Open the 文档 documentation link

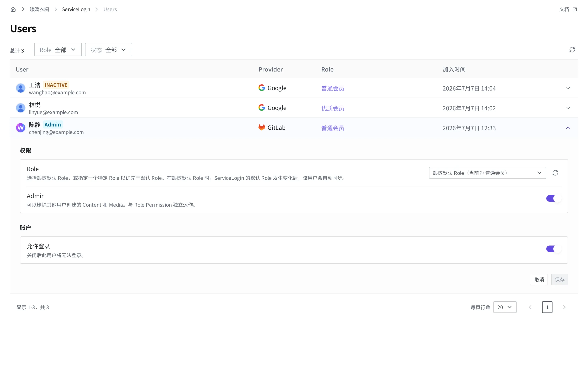click(x=564, y=9)
